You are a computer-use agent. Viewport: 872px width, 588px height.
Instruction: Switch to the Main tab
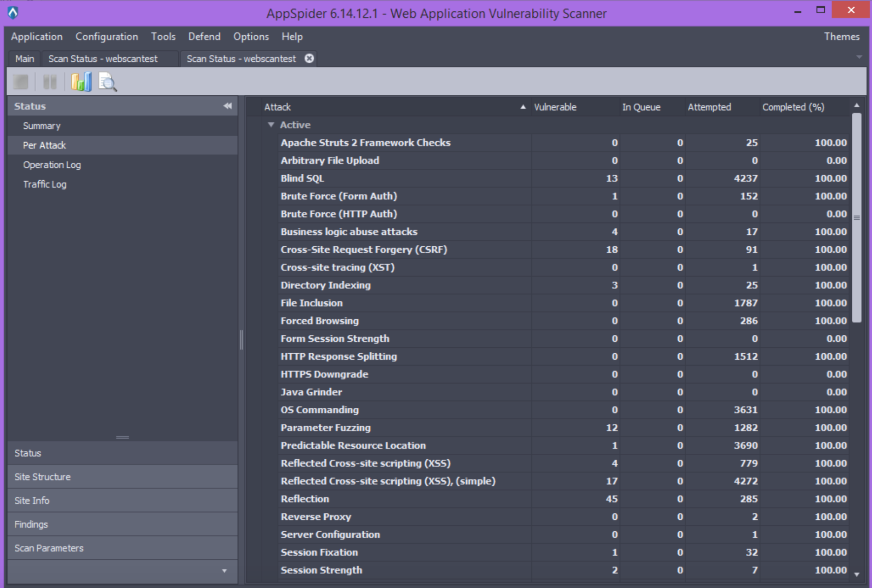(x=24, y=58)
